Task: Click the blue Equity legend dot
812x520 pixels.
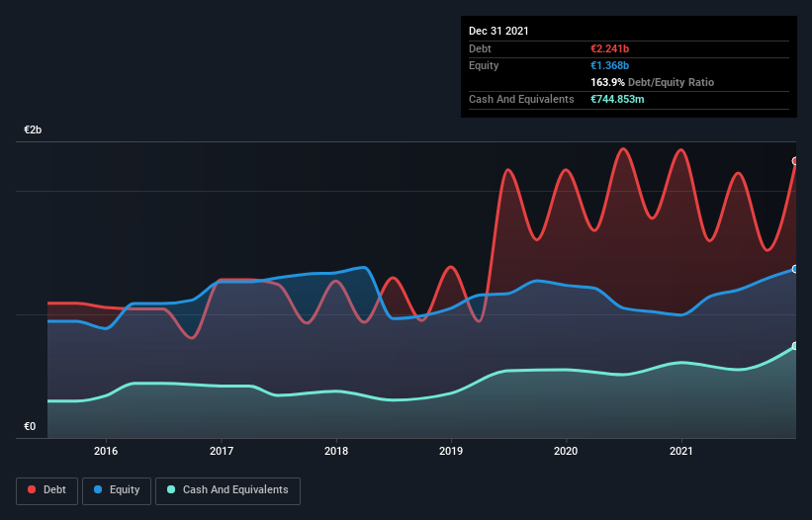Action: (98, 489)
